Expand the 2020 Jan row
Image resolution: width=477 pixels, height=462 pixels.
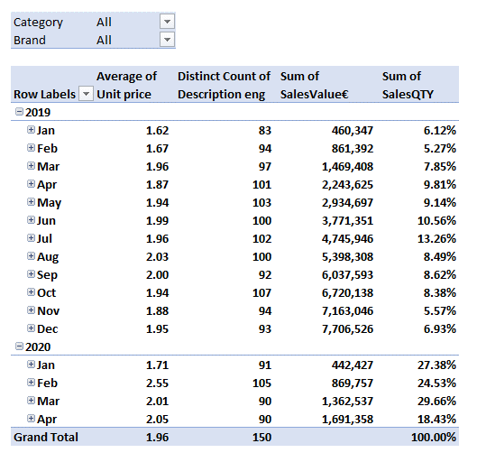point(31,365)
